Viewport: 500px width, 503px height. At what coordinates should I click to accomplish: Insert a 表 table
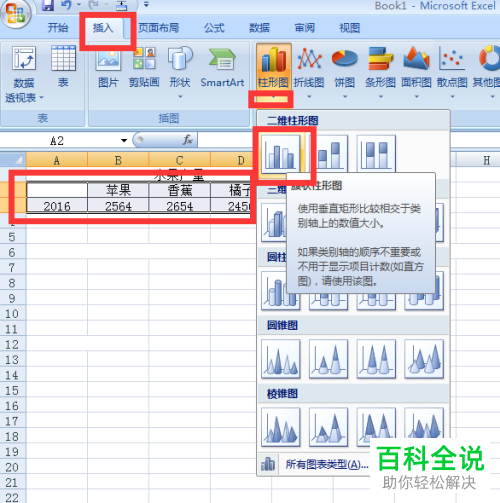(x=63, y=67)
